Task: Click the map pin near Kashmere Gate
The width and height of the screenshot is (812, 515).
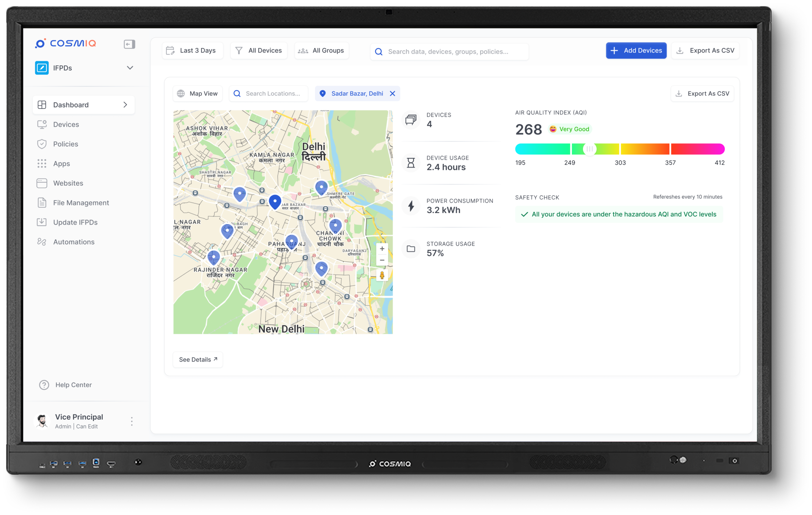Action: pyautogui.click(x=321, y=187)
